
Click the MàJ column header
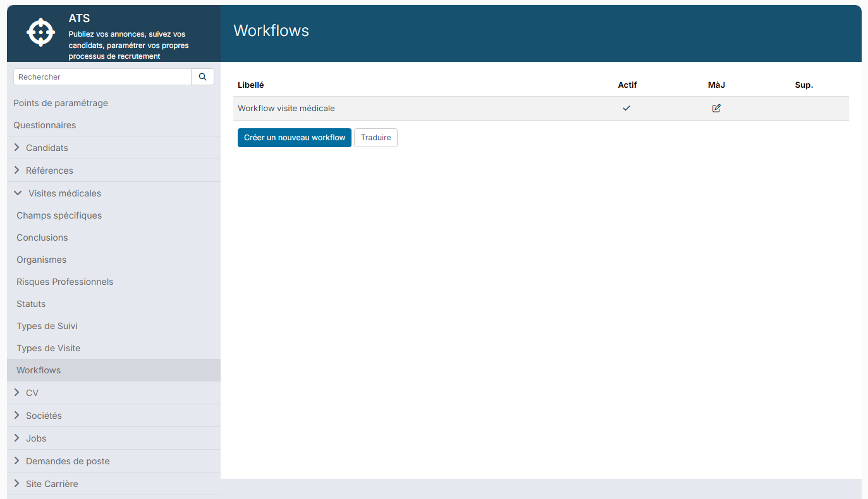(x=716, y=85)
